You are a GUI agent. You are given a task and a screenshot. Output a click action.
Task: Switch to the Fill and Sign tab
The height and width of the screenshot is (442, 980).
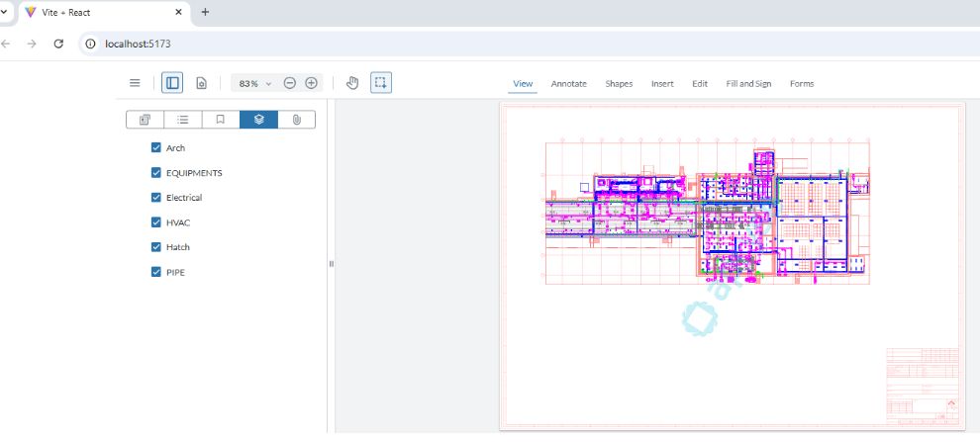click(748, 84)
